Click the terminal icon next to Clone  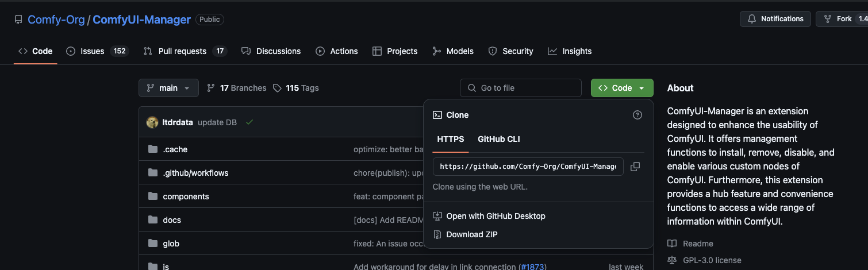tap(437, 115)
